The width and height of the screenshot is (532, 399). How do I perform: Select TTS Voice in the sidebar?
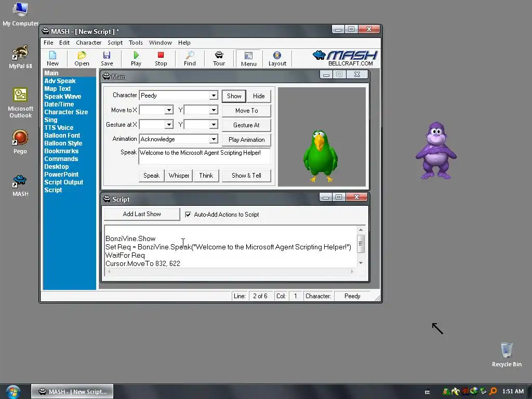pos(59,128)
